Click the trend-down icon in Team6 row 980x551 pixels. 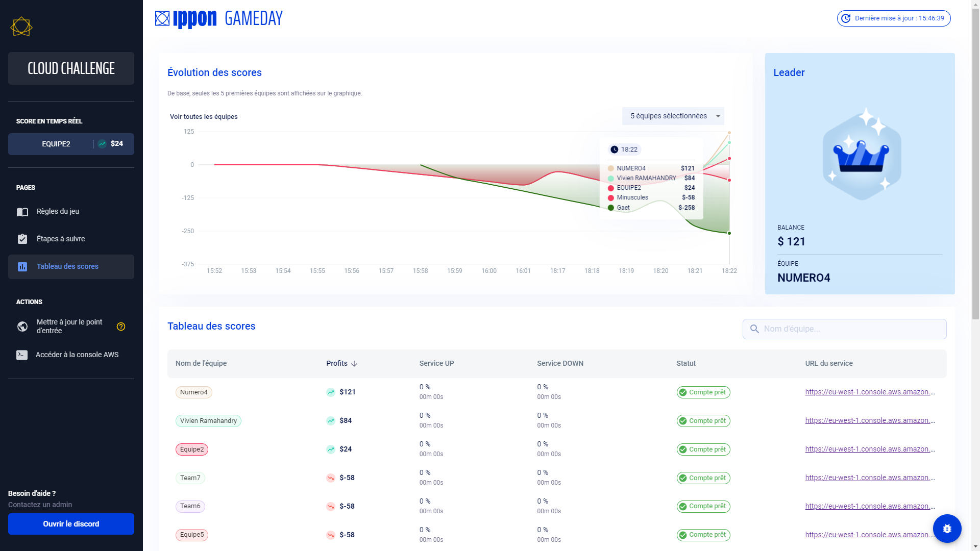tap(331, 507)
